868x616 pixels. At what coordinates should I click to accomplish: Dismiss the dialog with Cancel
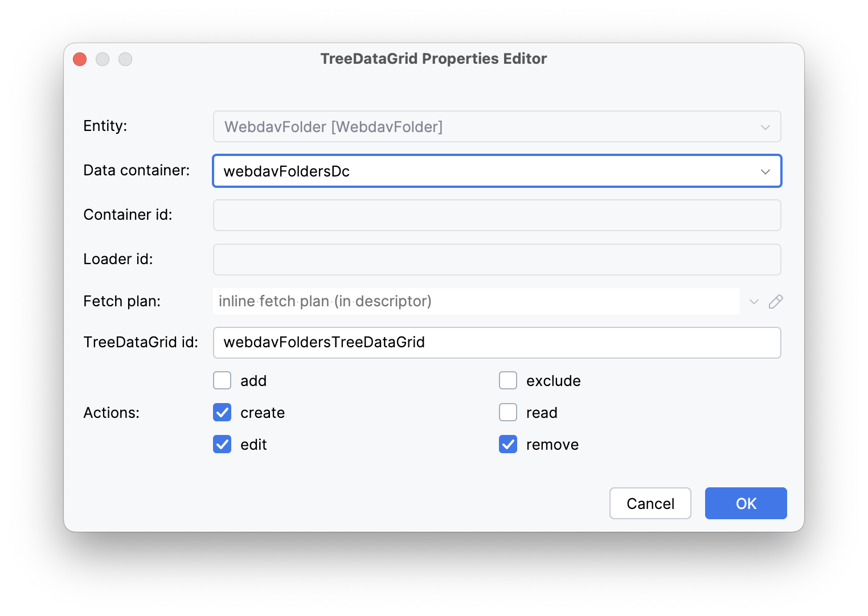650,503
